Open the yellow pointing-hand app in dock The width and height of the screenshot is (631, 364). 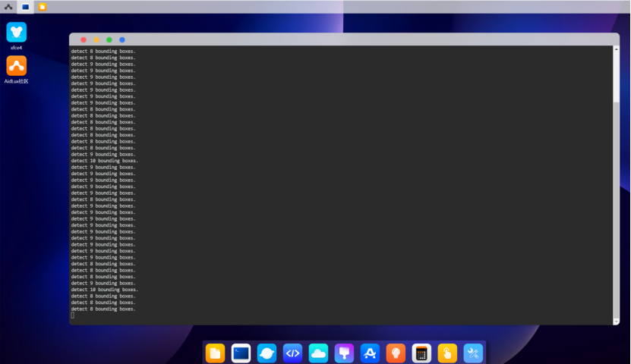pyautogui.click(x=447, y=353)
